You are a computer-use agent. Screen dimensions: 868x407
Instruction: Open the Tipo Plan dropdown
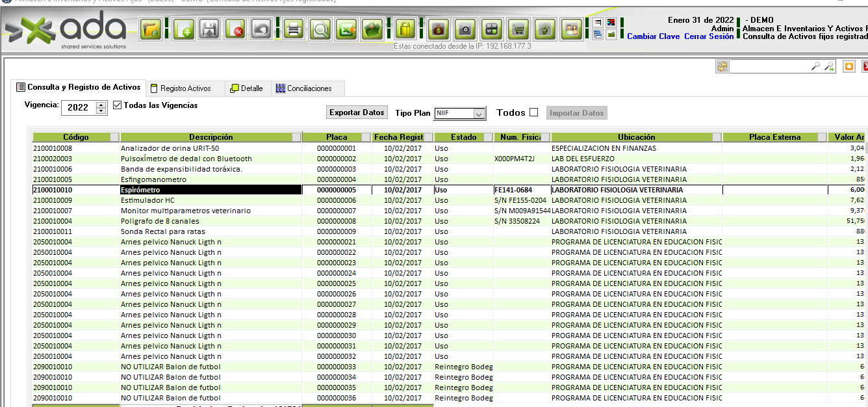479,113
